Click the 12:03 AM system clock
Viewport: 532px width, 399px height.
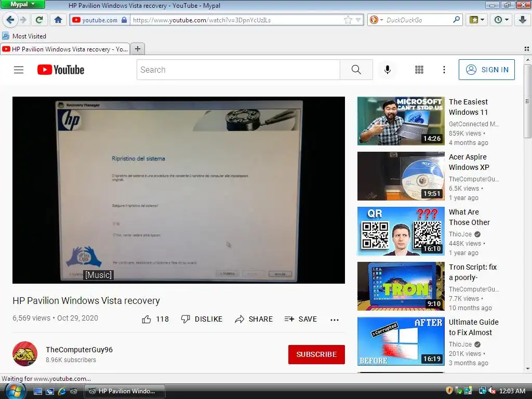point(512,391)
